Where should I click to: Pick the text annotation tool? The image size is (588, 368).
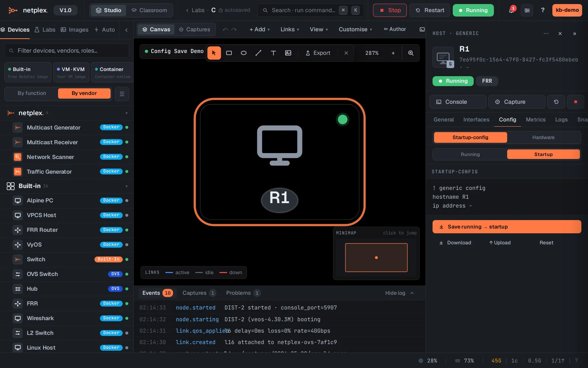point(273,53)
